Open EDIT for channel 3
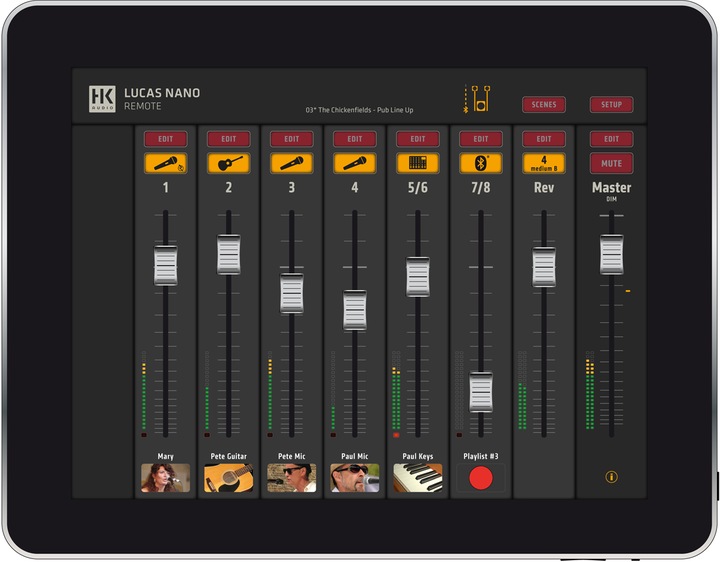The width and height of the screenshot is (720, 562). [x=292, y=139]
